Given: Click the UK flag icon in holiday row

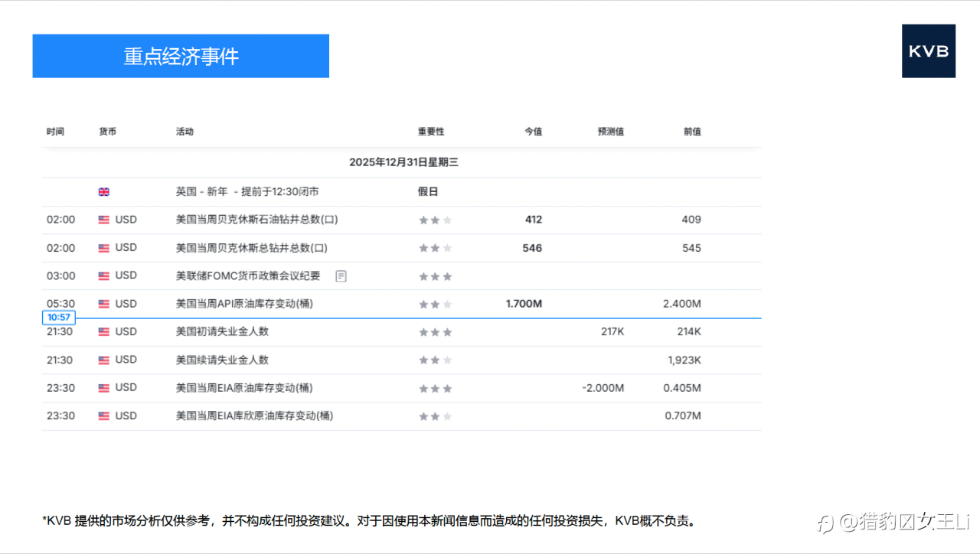Looking at the screenshot, I should click(104, 192).
